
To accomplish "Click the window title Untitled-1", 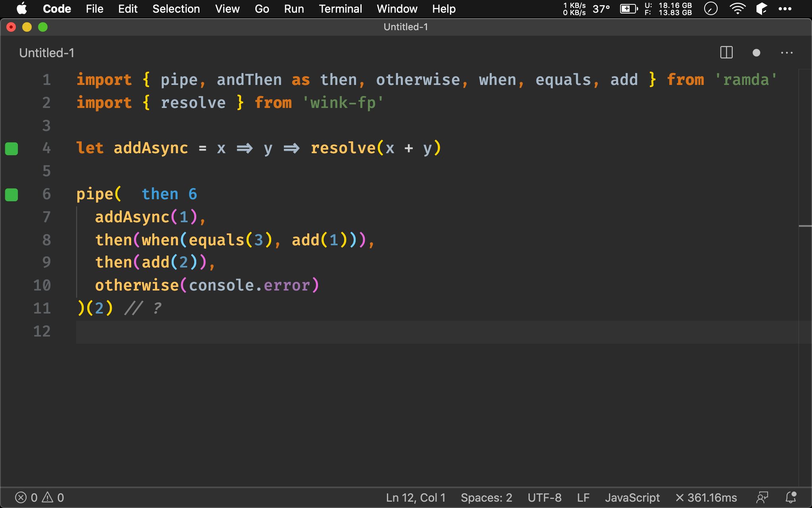I will click(x=406, y=27).
